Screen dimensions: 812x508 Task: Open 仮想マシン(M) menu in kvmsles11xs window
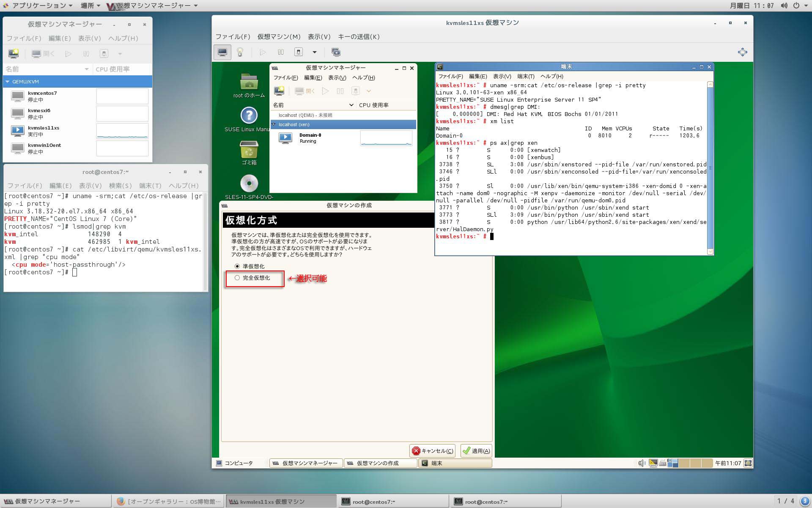click(279, 37)
